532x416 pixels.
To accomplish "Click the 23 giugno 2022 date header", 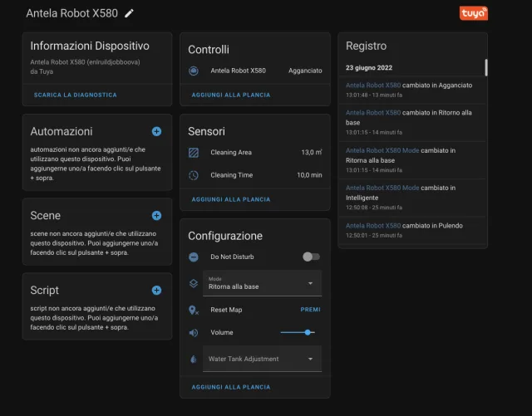I will click(369, 68).
